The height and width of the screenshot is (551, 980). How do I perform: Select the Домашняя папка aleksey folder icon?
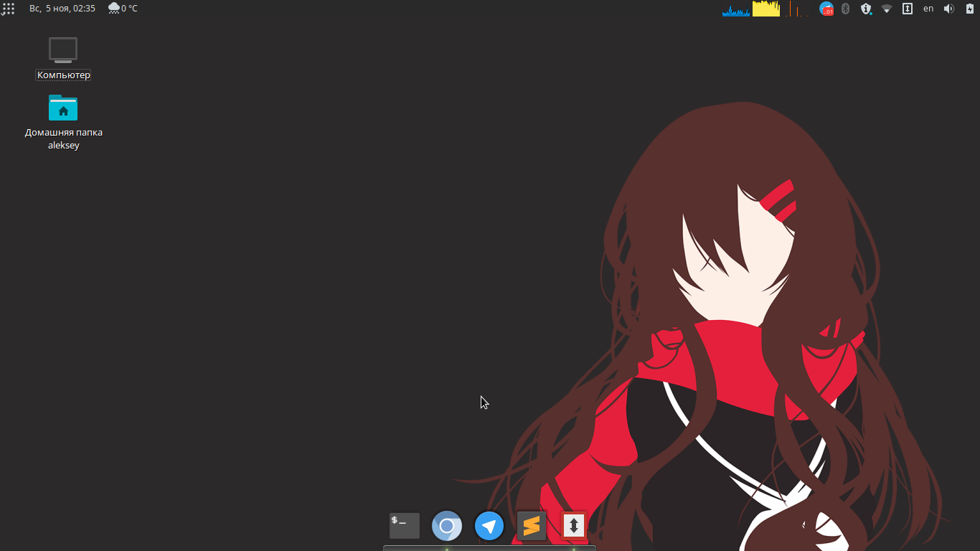63,108
